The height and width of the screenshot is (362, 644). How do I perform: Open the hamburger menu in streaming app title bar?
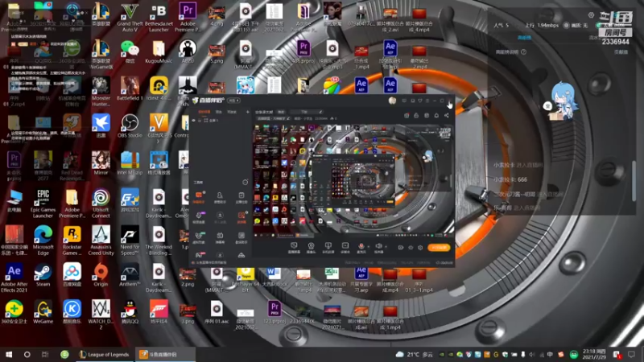(427, 101)
